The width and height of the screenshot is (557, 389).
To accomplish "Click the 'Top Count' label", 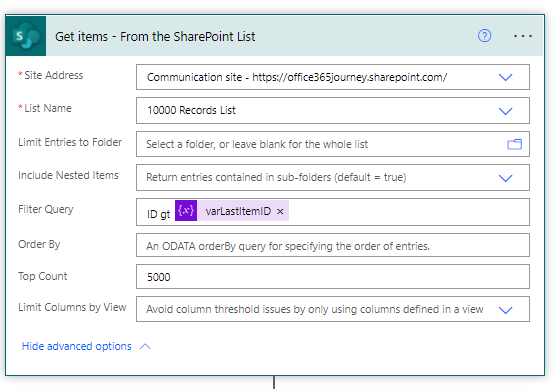I will coord(43,276).
